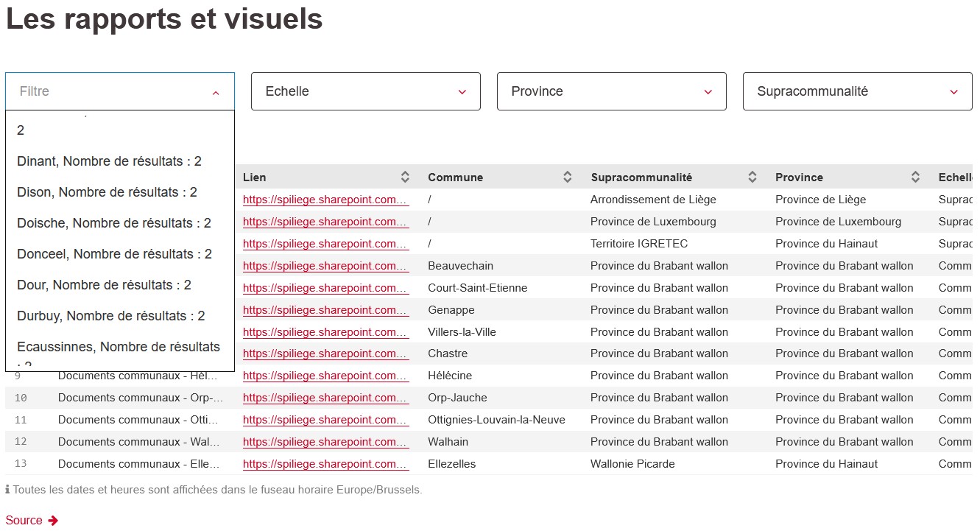Viewport: 980px width, 531px height.
Task: Select Dinant in the filter list
Action: tap(109, 161)
